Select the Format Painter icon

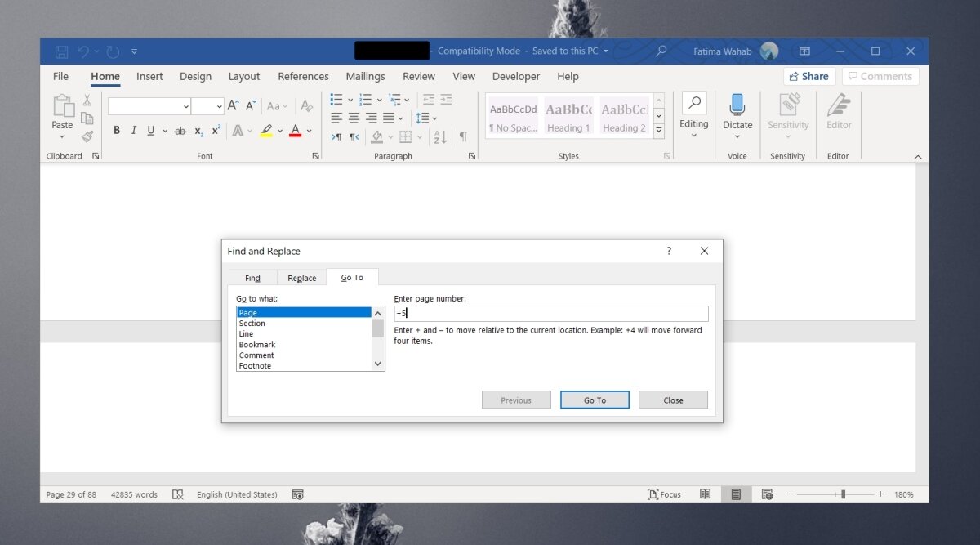[87, 137]
